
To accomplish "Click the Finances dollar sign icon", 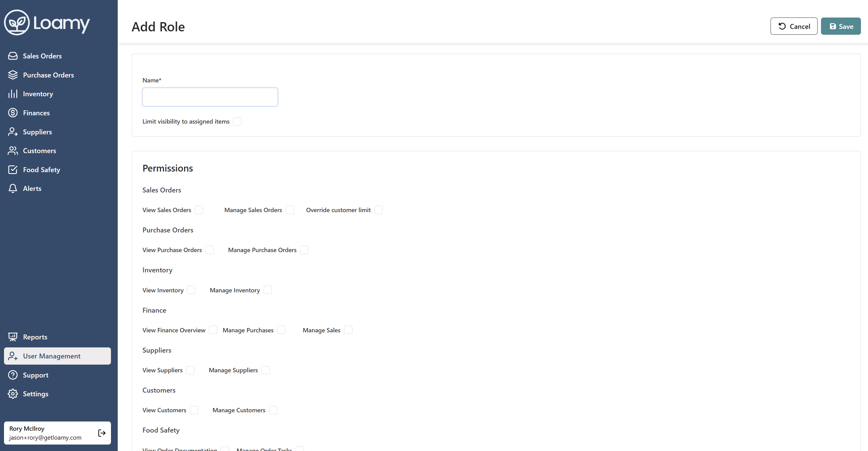I will (x=13, y=113).
